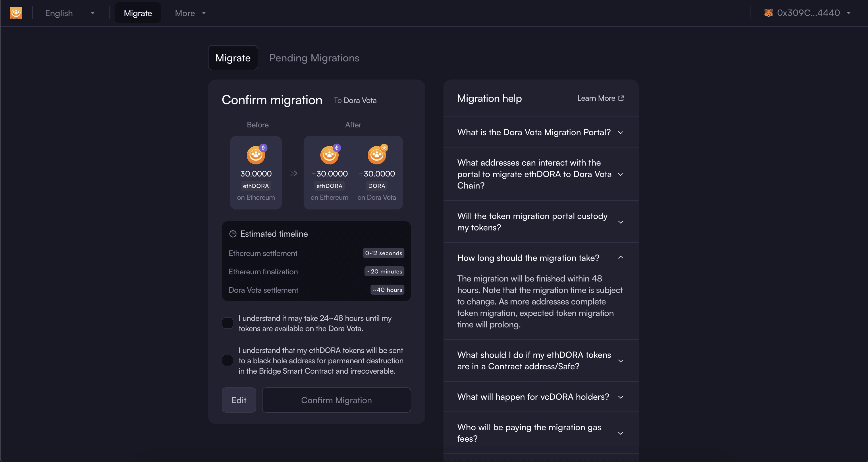Switch to the Migrate tab
Viewport: 868px width, 462px height.
coord(233,58)
